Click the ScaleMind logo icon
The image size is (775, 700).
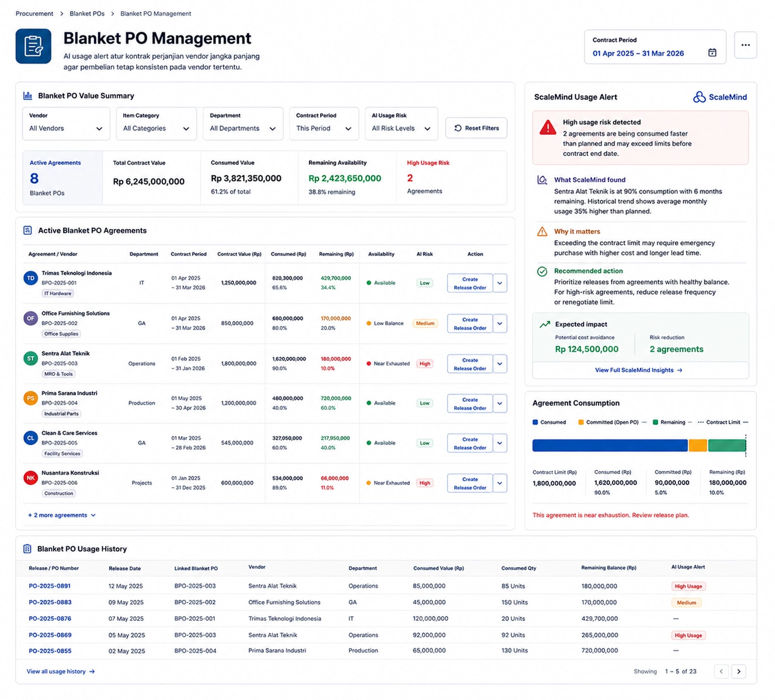point(699,97)
